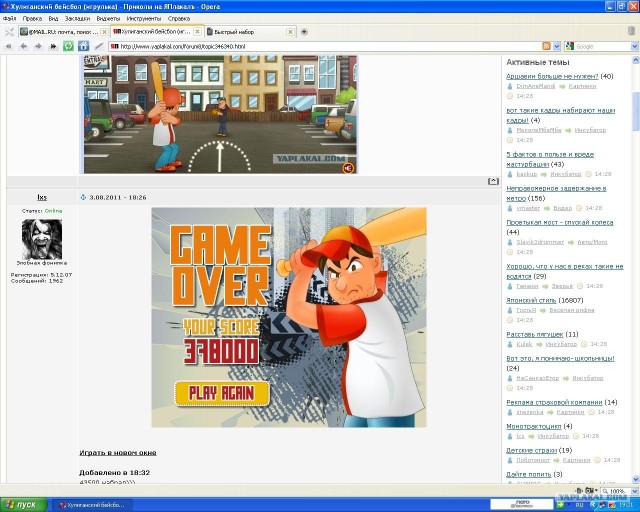Viewport: 640px width, 512px height.
Task: Click the Game Over screenshot image
Action: (289, 317)
